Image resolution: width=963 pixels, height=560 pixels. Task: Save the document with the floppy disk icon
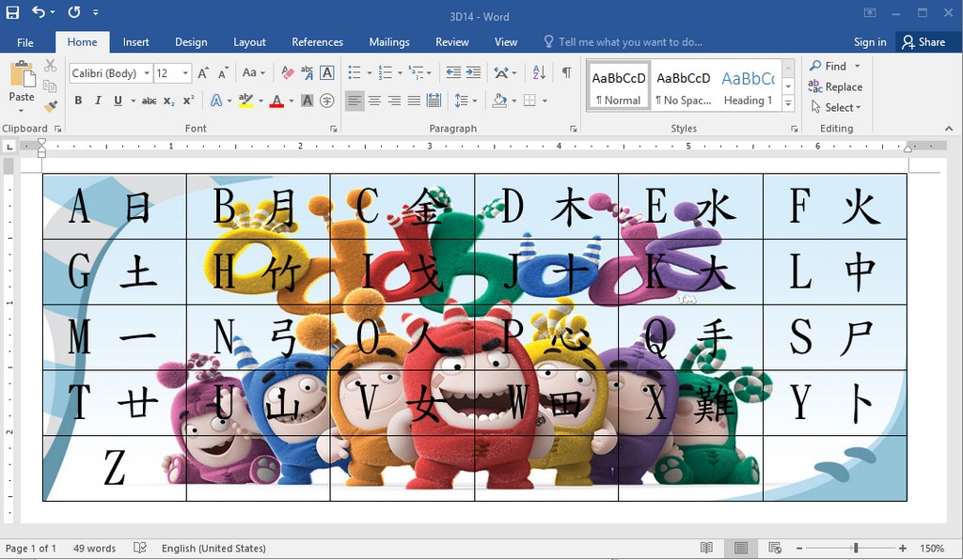12,11
